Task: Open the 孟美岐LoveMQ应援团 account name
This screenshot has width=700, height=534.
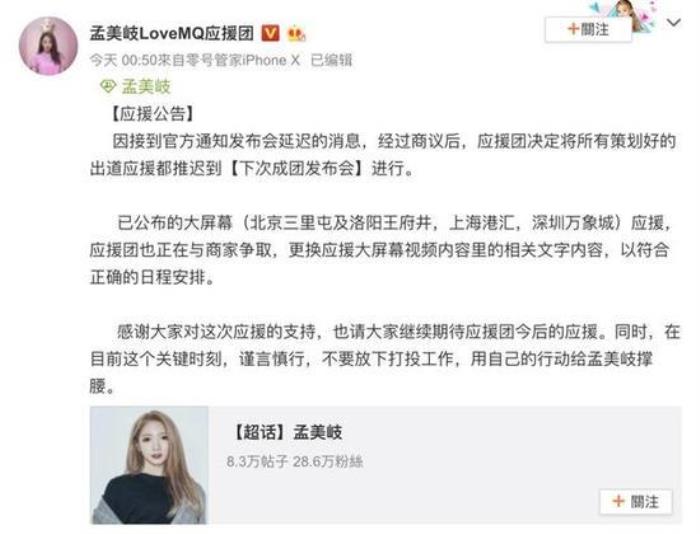Action: pyautogui.click(x=172, y=33)
